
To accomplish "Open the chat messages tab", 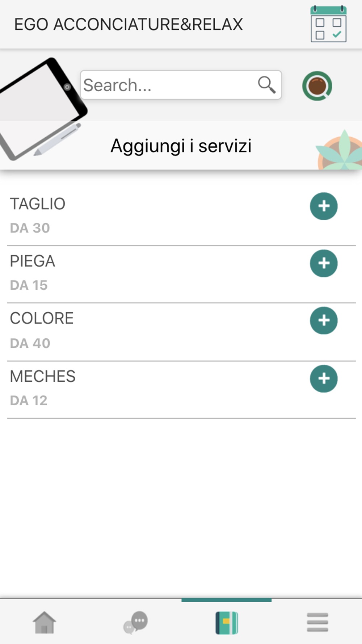I will coord(136,622).
